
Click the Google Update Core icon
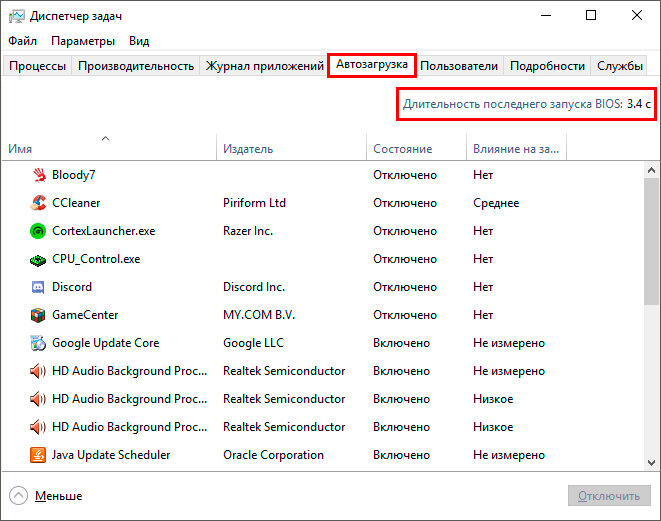(38, 343)
